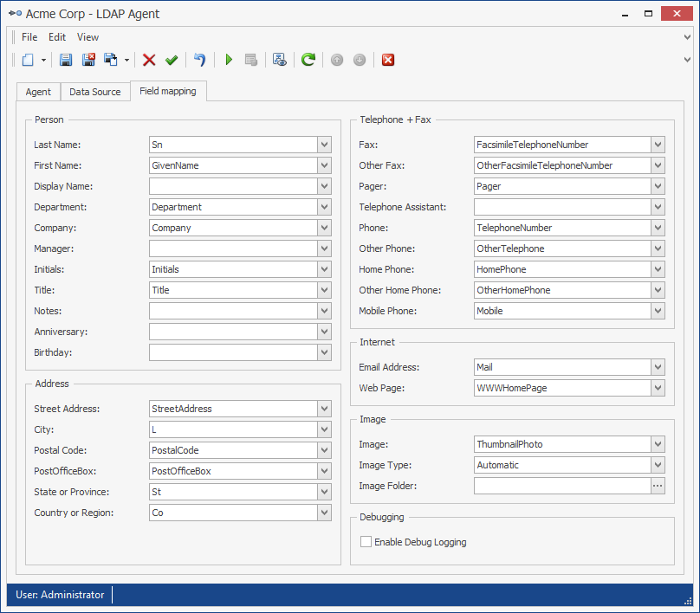This screenshot has height=613, width=700.
Task: Open the Manager field dropdown arrow
Action: 325,248
